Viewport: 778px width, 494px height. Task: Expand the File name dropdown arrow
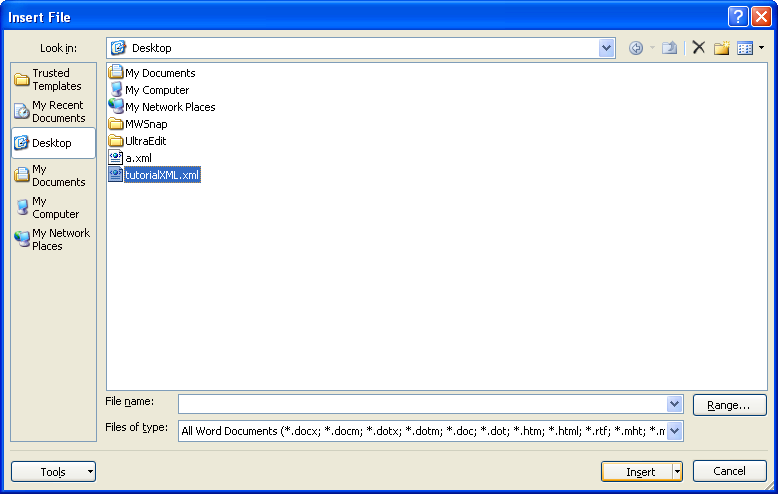pyautogui.click(x=674, y=404)
